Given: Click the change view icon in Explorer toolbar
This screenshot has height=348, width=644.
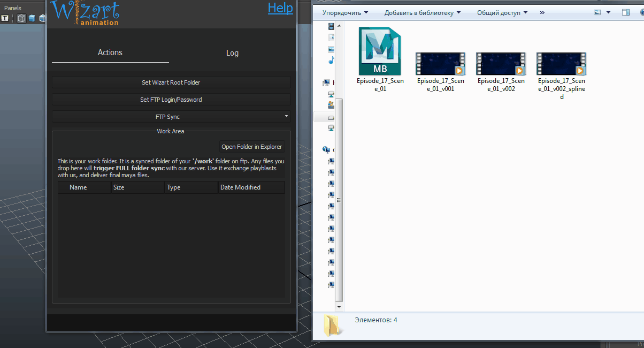Looking at the screenshot, I should 597,12.
